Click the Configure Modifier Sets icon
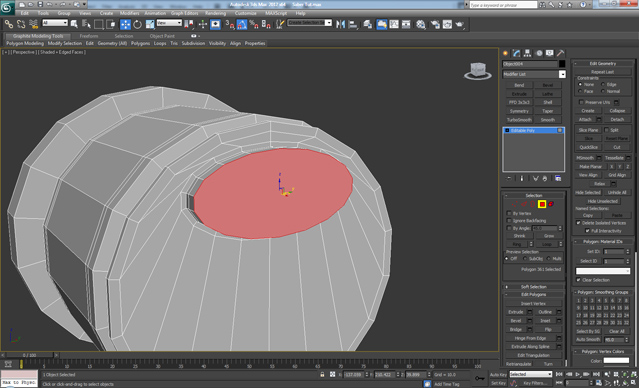Image resolution: width=639 pixels, height=388 pixels. [x=558, y=179]
